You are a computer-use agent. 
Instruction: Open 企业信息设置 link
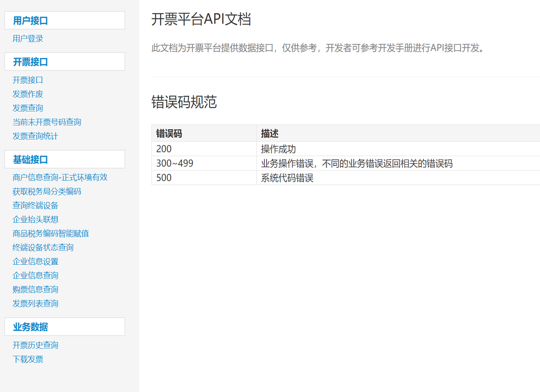tap(35, 262)
